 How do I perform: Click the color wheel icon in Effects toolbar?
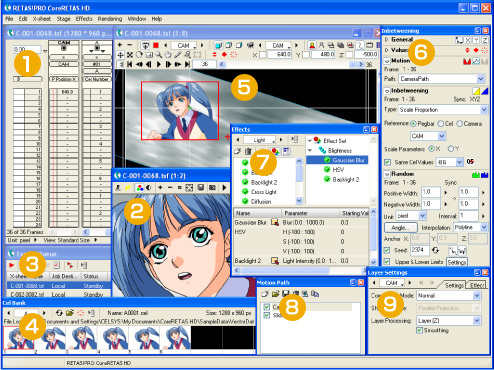point(275,151)
